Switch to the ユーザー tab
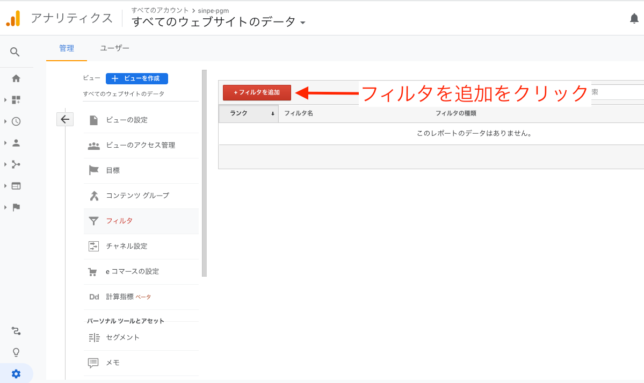Image resolution: width=644 pixels, height=383 pixels. click(x=115, y=48)
